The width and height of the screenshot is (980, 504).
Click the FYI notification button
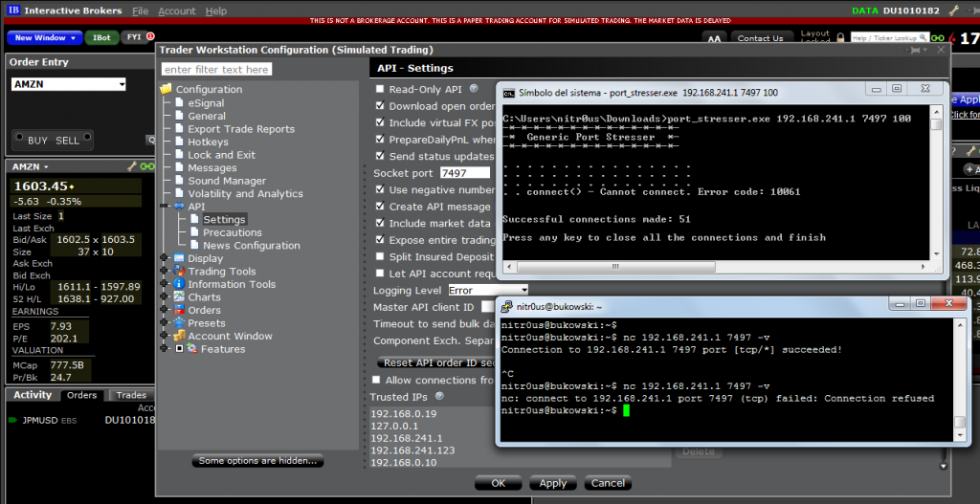click(x=137, y=37)
